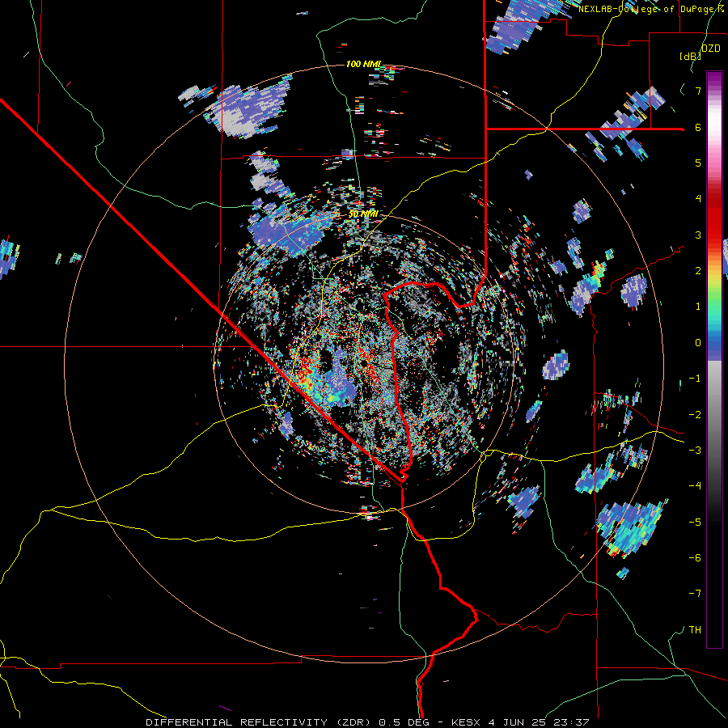Click the 23:37 timestamp in caption

(572, 722)
